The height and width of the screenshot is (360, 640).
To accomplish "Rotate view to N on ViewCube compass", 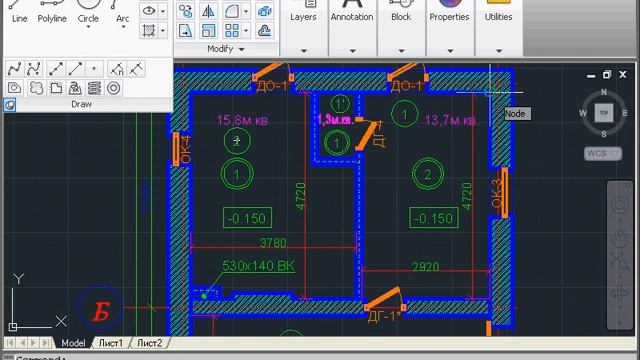I will (x=604, y=92).
